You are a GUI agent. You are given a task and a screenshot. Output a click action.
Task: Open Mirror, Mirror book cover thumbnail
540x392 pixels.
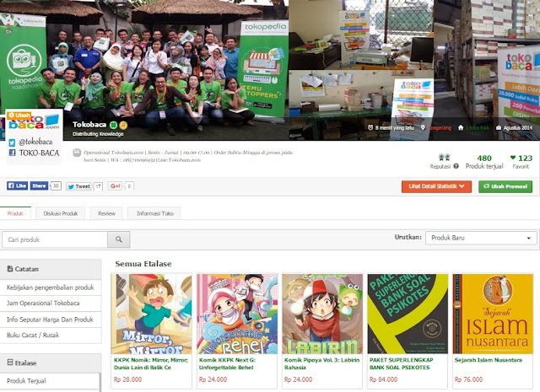(152, 314)
